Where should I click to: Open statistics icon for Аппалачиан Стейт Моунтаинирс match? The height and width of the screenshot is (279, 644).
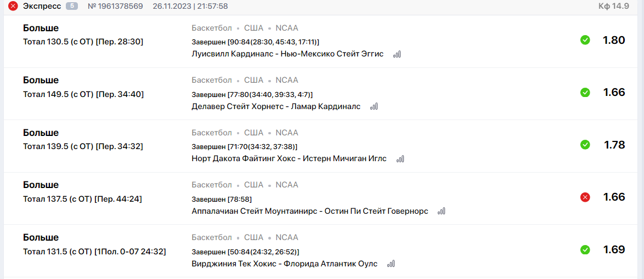tap(442, 211)
